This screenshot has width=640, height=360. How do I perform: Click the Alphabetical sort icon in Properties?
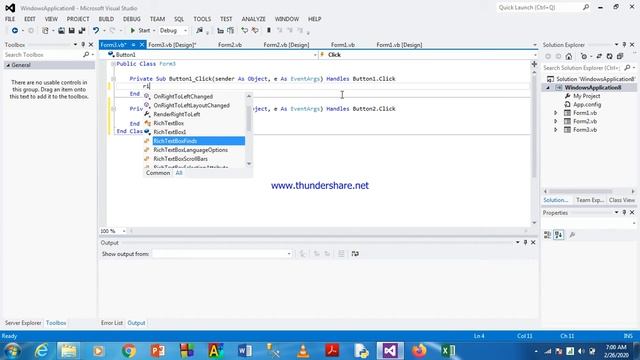(559, 235)
